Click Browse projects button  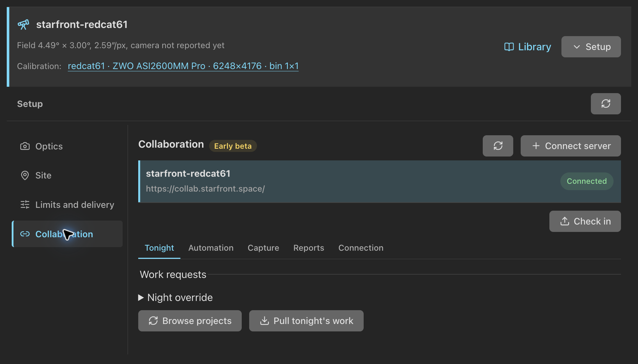coord(190,321)
